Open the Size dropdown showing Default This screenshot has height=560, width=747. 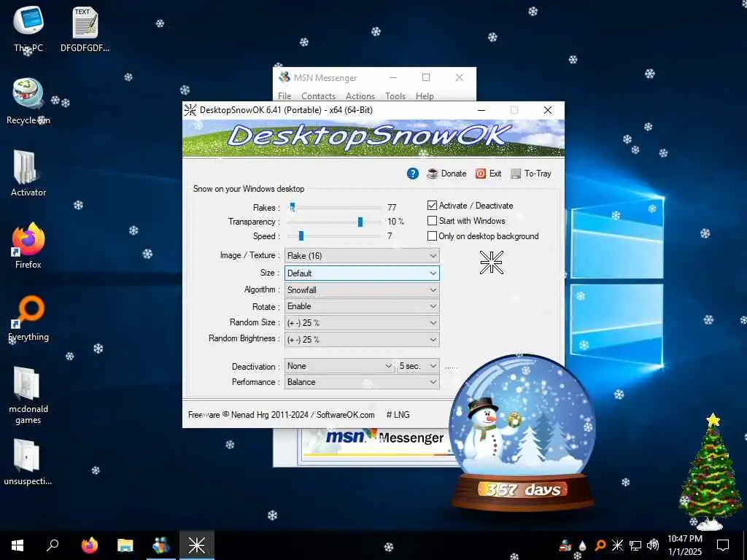362,273
